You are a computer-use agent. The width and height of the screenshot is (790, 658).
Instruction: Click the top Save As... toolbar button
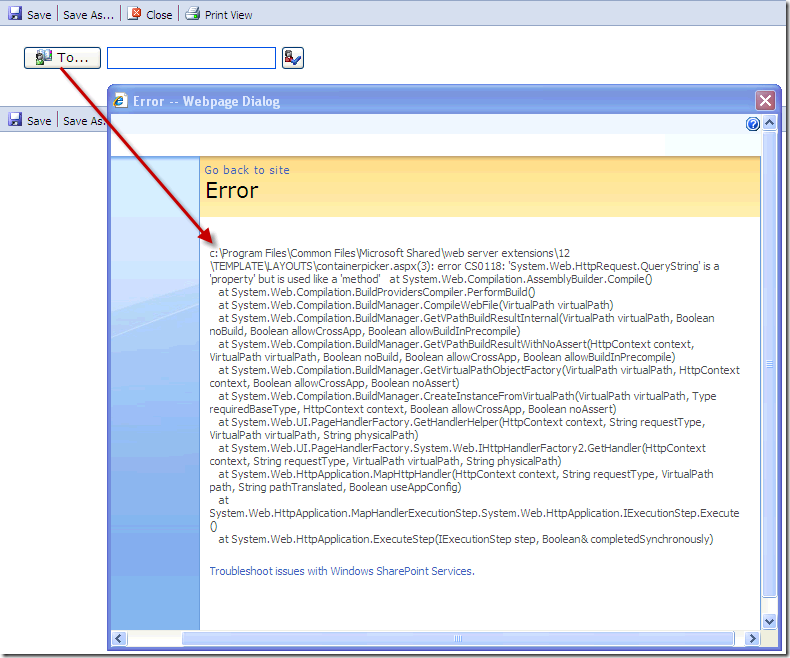pyautogui.click(x=88, y=15)
